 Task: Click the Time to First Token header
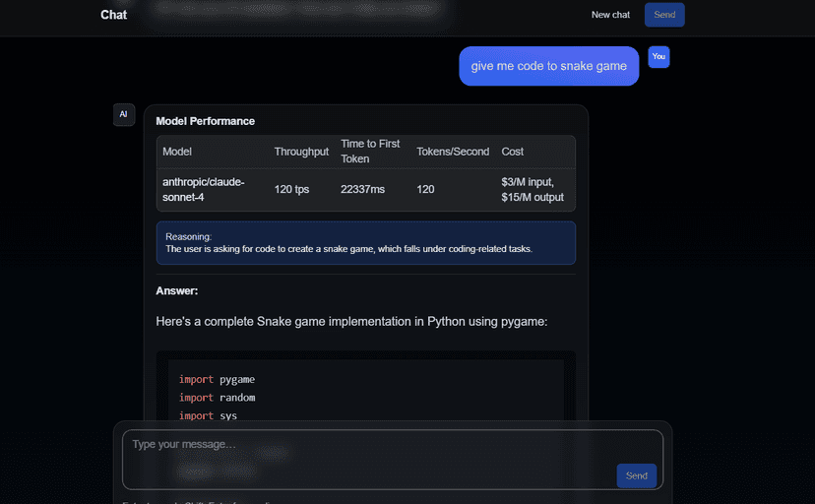tap(370, 152)
